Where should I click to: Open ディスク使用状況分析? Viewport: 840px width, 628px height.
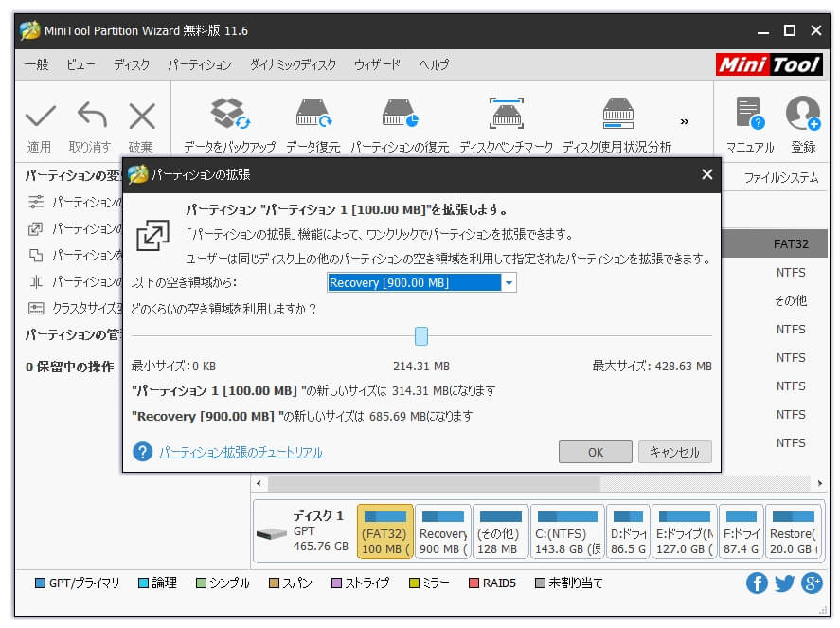(x=618, y=114)
